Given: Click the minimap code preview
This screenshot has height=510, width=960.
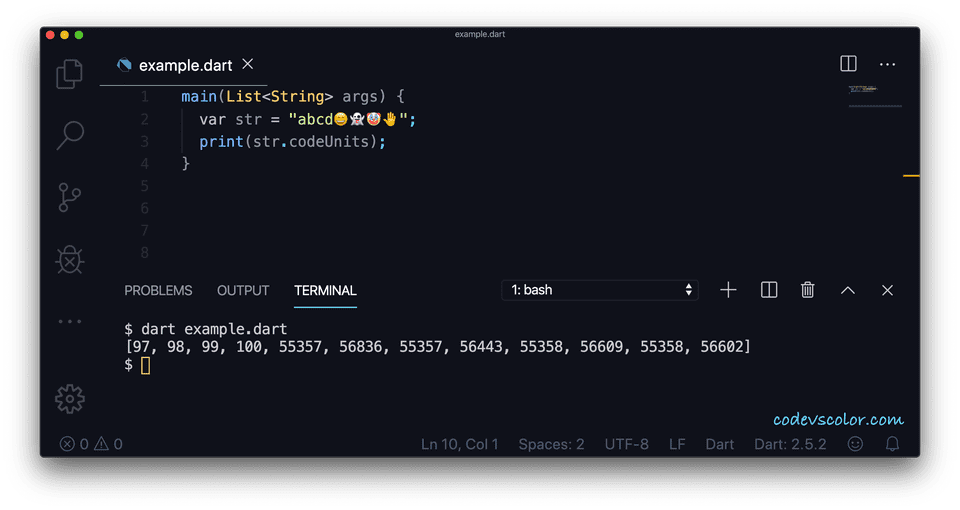Looking at the screenshot, I should [862, 89].
